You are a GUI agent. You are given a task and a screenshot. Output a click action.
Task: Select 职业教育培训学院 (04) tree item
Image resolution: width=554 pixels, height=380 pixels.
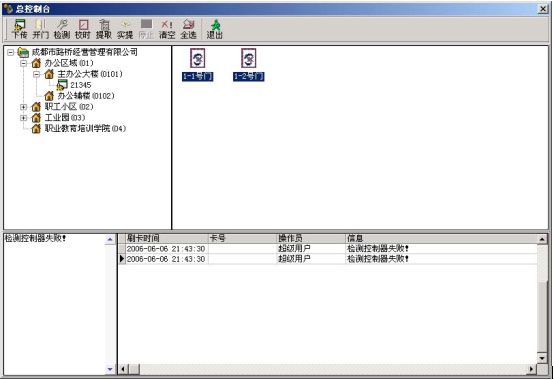click(x=85, y=129)
